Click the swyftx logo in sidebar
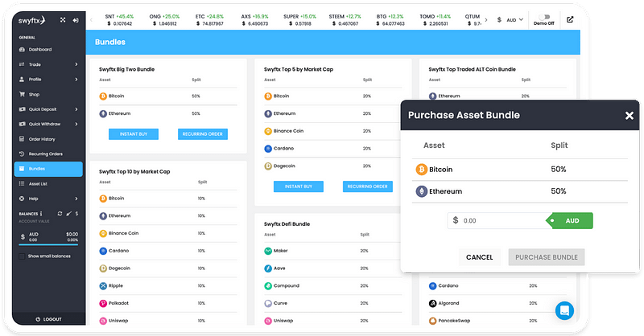 pyautogui.click(x=31, y=21)
